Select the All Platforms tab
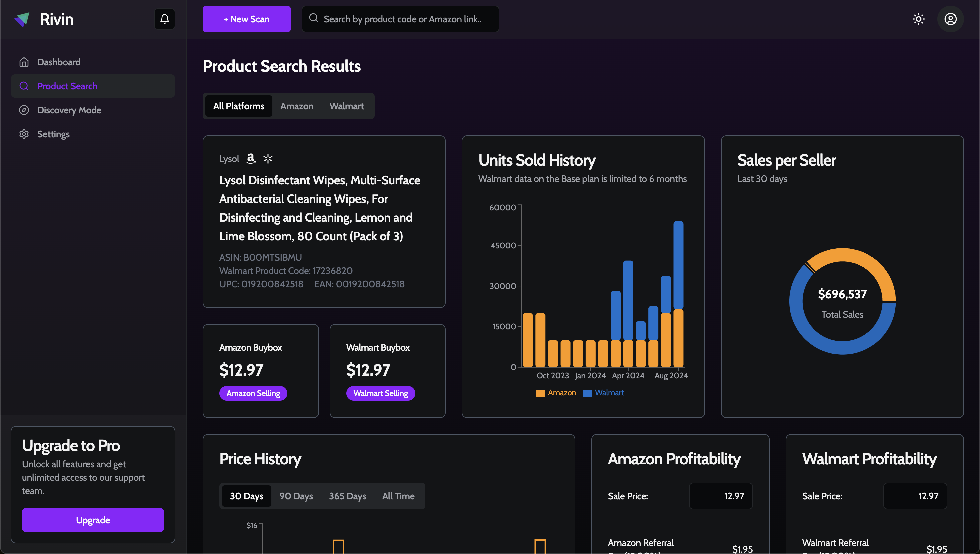The height and width of the screenshot is (554, 980). coord(239,106)
